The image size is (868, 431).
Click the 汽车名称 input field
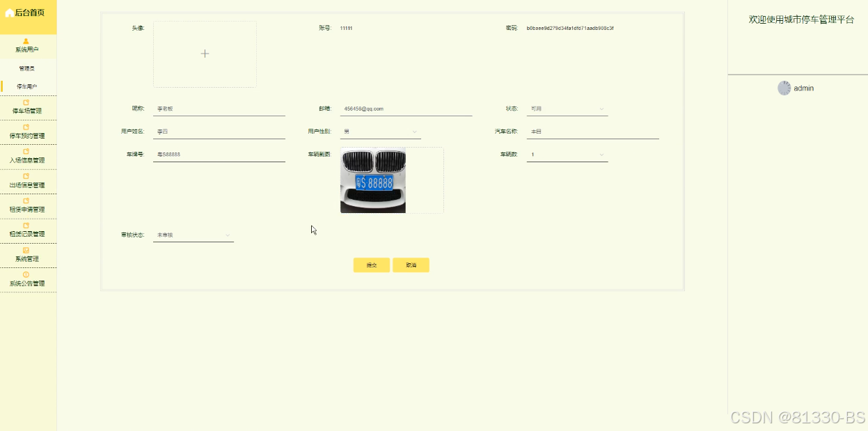tap(593, 132)
